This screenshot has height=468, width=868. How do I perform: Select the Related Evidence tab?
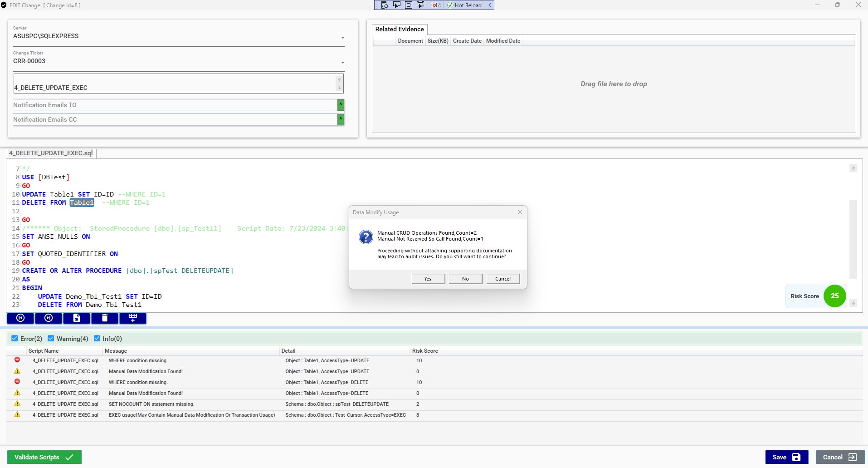[x=400, y=30]
